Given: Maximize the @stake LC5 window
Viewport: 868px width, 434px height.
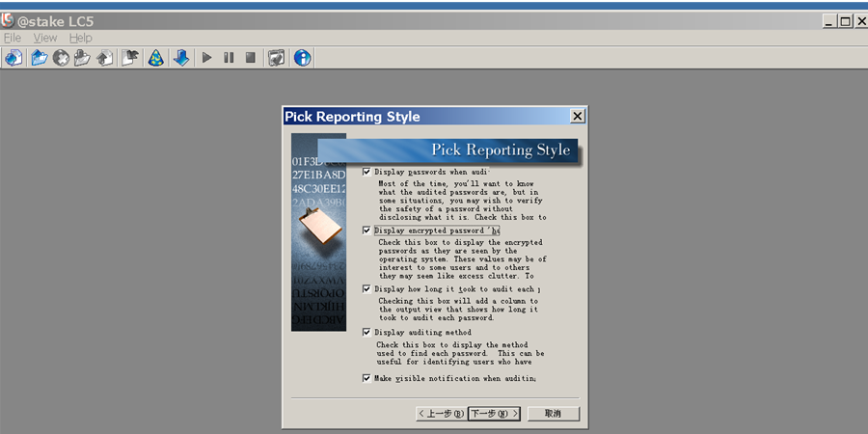Looking at the screenshot, I should click(x=845, y=21).
